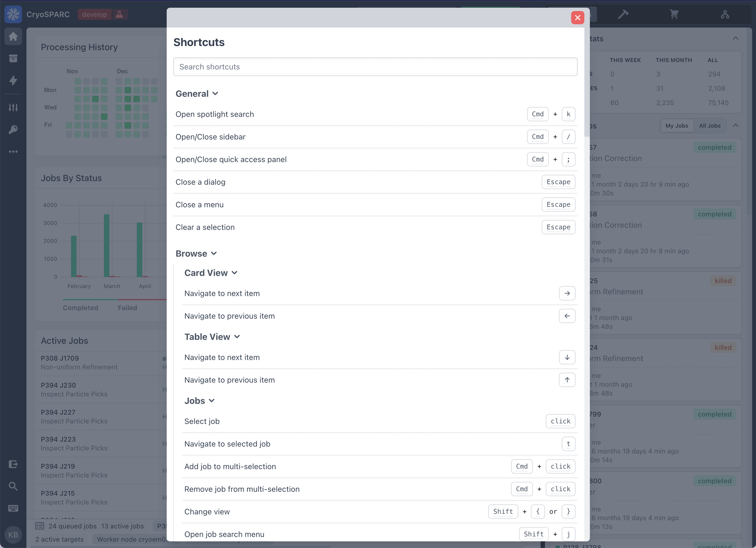The image size is (756, 548).
Task: Open Resources via the sliders sidebar icon
Action: pos(13,107)
